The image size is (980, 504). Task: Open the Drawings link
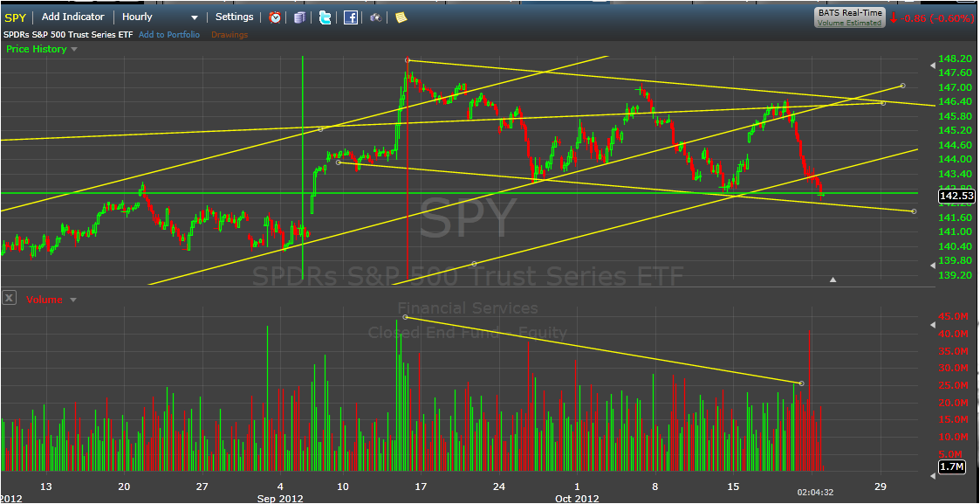(x=230, y=35)
